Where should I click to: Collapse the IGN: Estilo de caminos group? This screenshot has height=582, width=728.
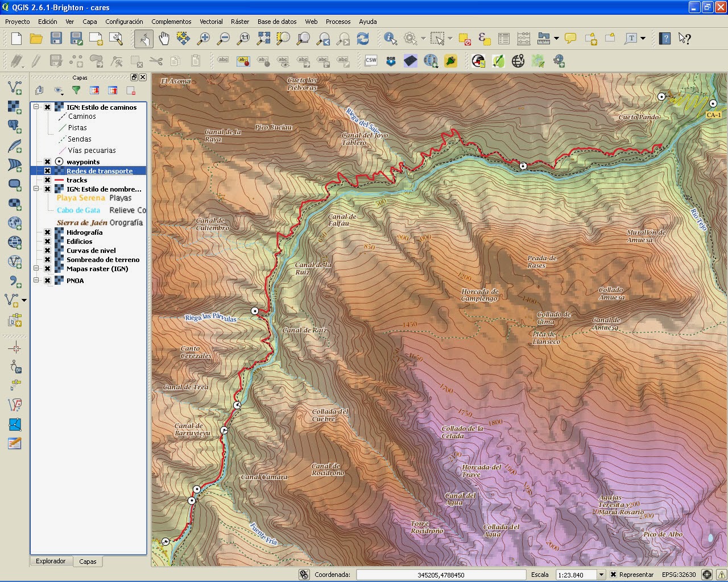36,107
